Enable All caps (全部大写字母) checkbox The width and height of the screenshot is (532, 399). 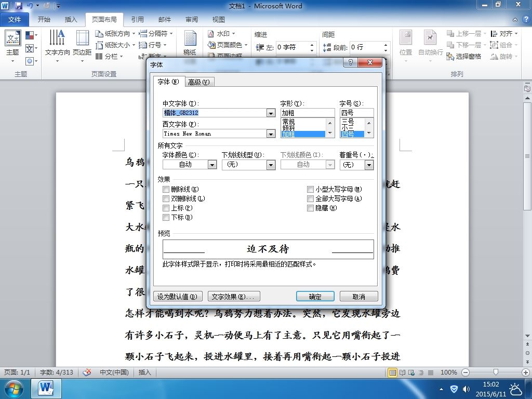(310, 198)
